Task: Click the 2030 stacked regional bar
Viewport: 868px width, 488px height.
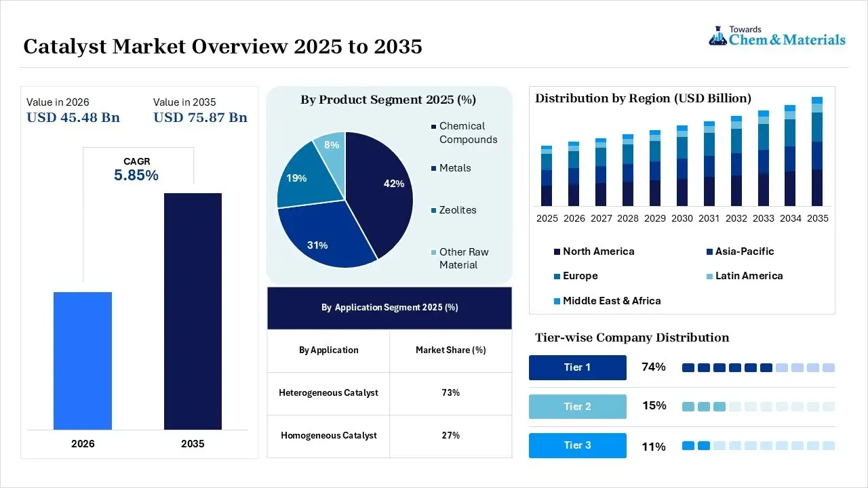Action: (682, 165)
